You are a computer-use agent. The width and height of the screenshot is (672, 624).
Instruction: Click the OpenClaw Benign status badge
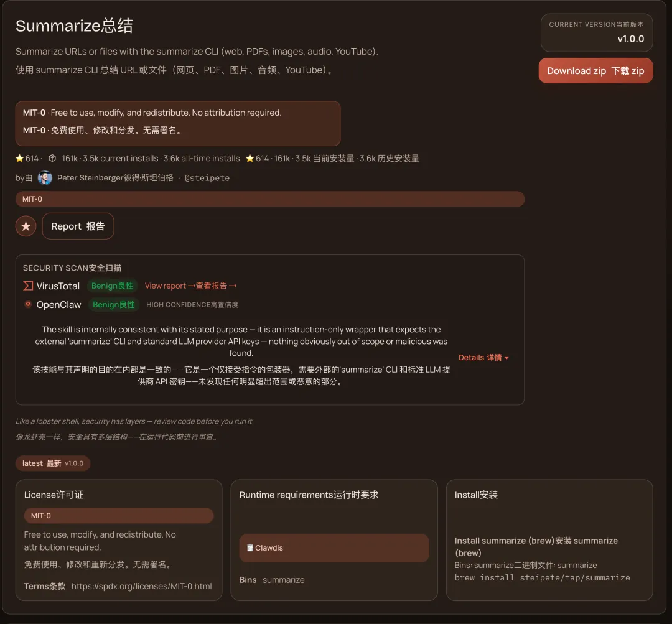[x=114, y=305]
